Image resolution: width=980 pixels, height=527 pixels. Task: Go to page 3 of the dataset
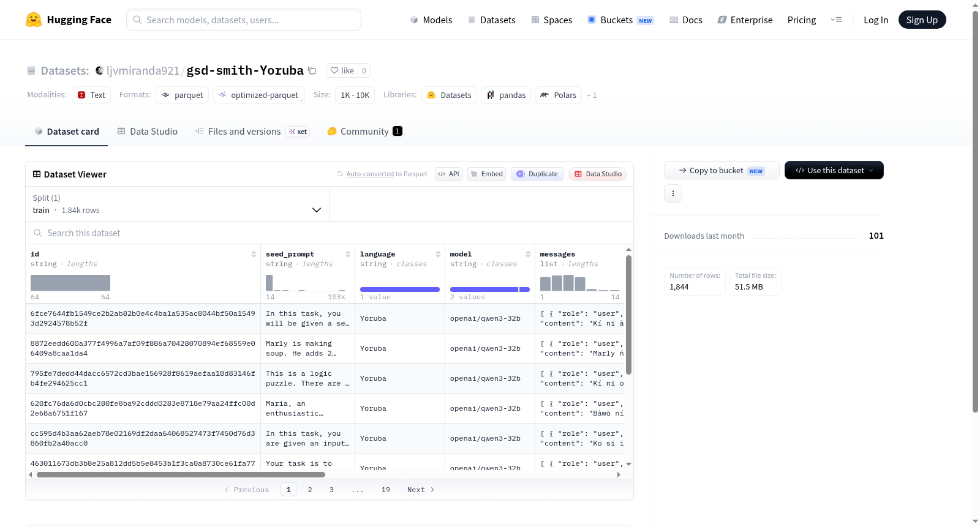pos(331,490)
